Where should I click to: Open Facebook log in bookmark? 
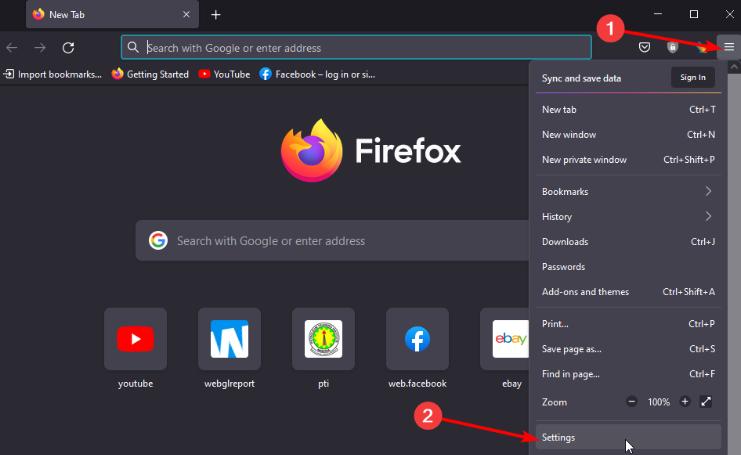(317, 74)
